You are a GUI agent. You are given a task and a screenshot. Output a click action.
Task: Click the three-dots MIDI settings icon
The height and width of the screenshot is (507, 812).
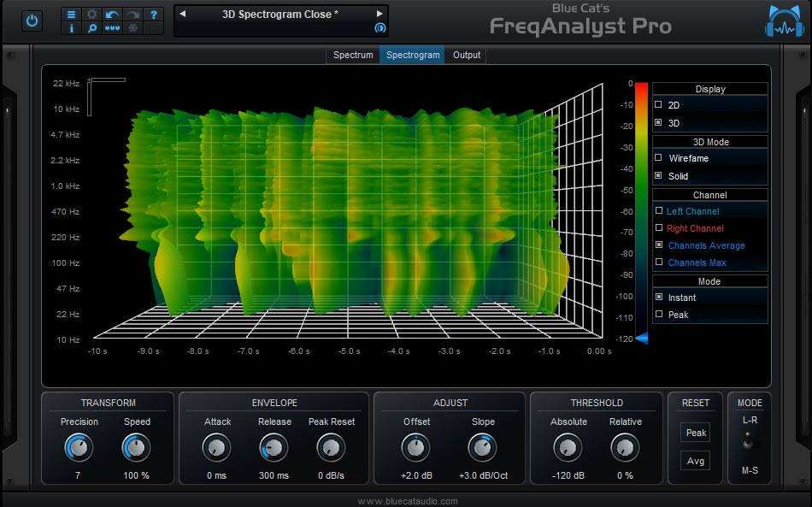pos(111,28)
